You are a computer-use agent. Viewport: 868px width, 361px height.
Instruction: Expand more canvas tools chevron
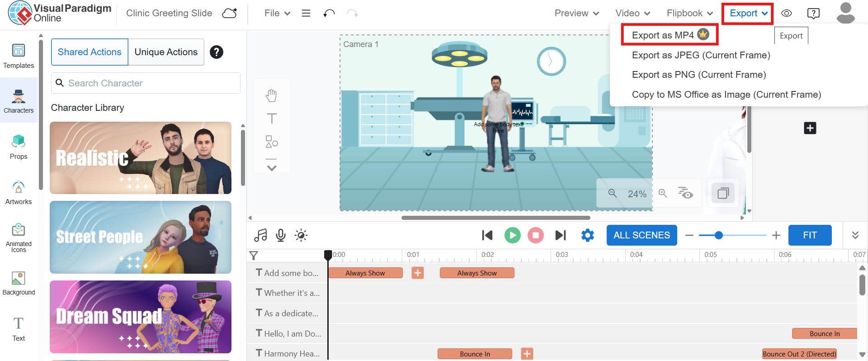[272, 168]
